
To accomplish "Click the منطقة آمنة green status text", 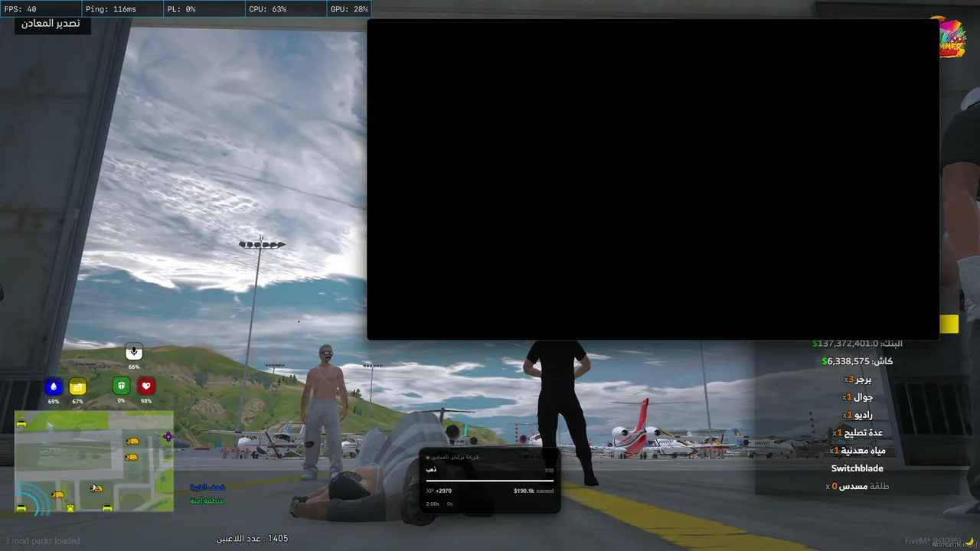I will [x=207, y=501].
